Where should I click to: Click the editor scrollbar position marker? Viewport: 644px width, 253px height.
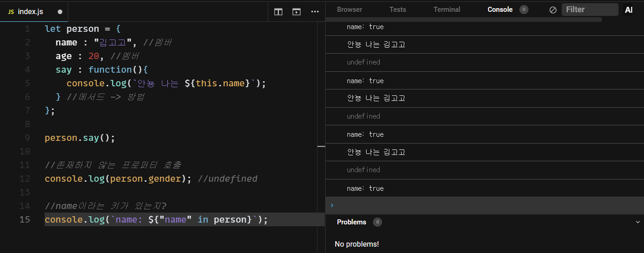321,147
